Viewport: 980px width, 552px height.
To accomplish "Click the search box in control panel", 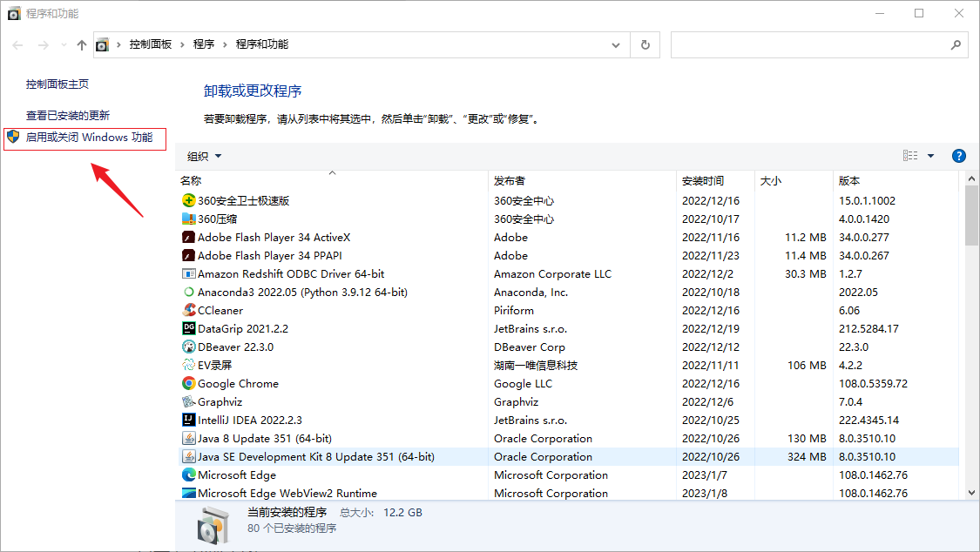I will (x=810, y=44).
